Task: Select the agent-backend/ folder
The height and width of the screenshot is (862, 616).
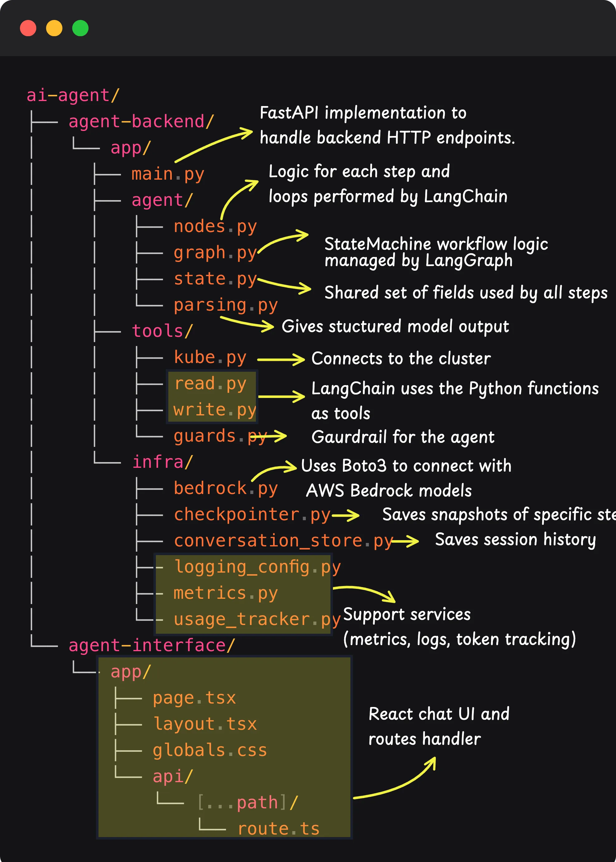Action: (x=142, y=121)
